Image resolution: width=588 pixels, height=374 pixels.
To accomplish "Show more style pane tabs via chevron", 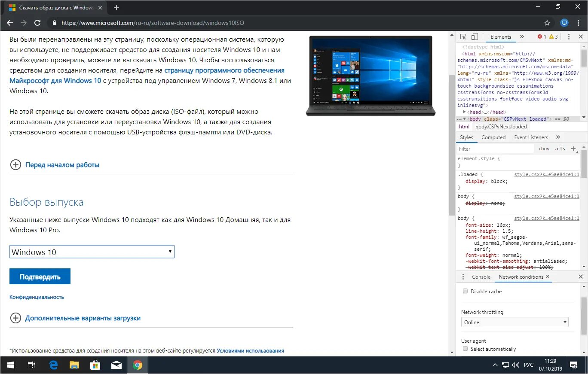I will coord(558,137).
